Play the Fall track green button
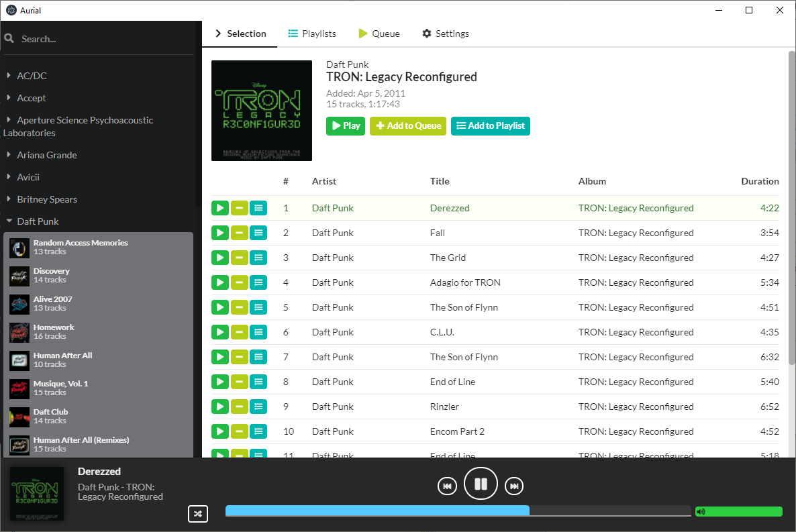 [220, 233]
